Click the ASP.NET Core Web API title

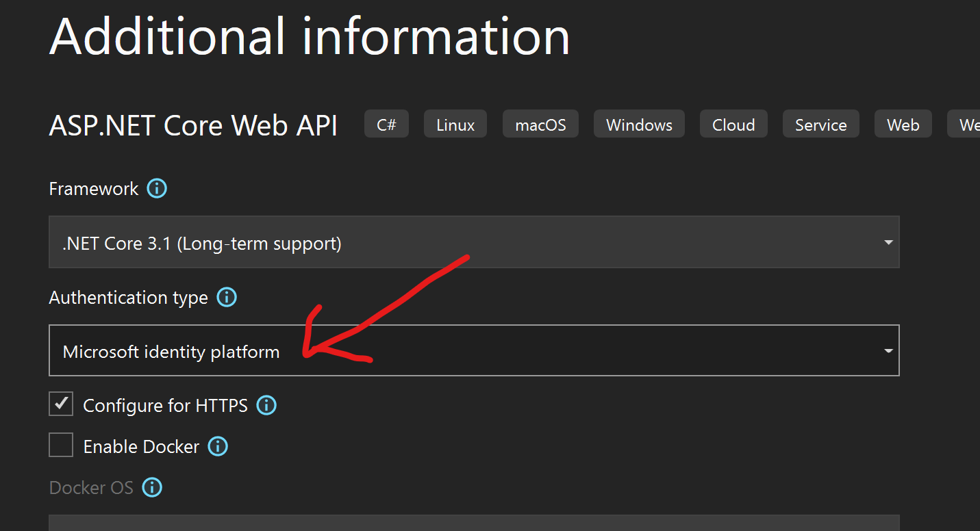click(x=193, y=125)
